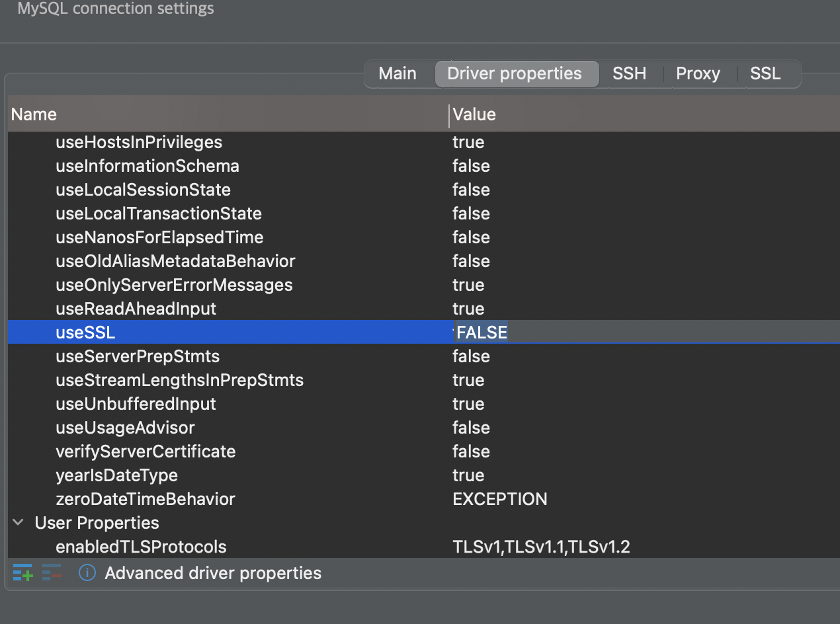This screenshot has width=840, height=624.
Task: Click the false value of useServerPrepStmts
Action: [x=471, y=356]
